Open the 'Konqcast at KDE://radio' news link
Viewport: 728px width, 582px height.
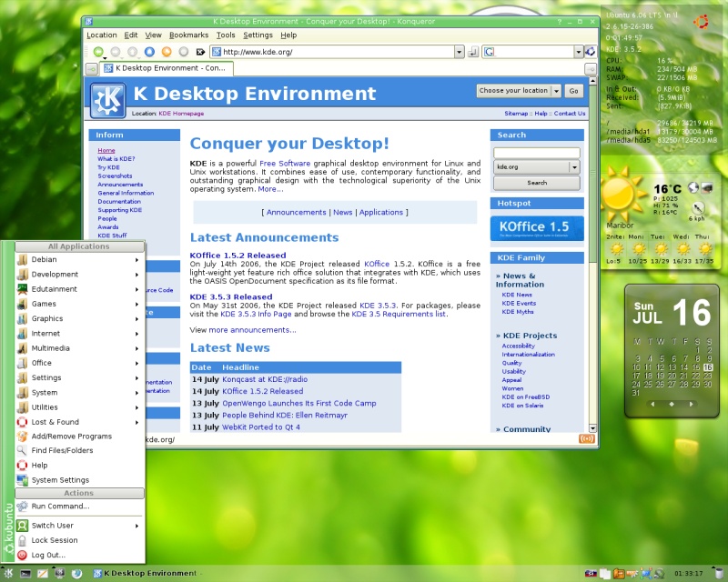(x=265, y=379)
